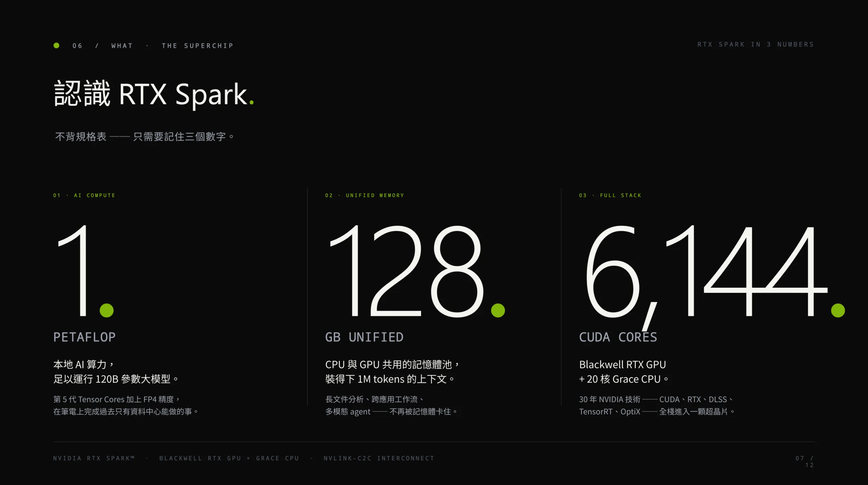This screenshot has width=868, height=485.
Task: Click the green dot beside section number 06
Action: click(x=57, y=45)
